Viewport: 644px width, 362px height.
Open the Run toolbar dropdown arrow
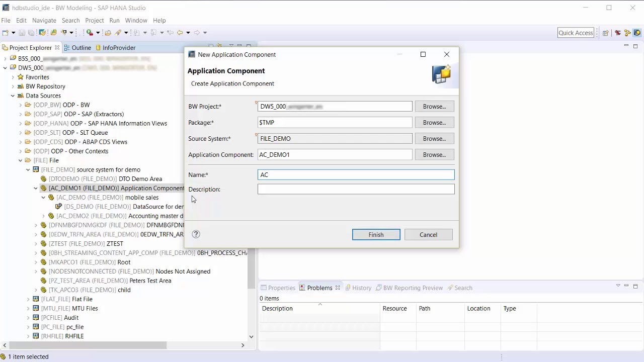pos(98,33)
